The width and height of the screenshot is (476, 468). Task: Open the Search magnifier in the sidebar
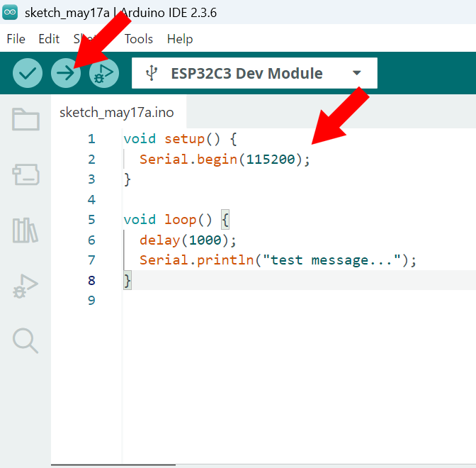(25, 340)
